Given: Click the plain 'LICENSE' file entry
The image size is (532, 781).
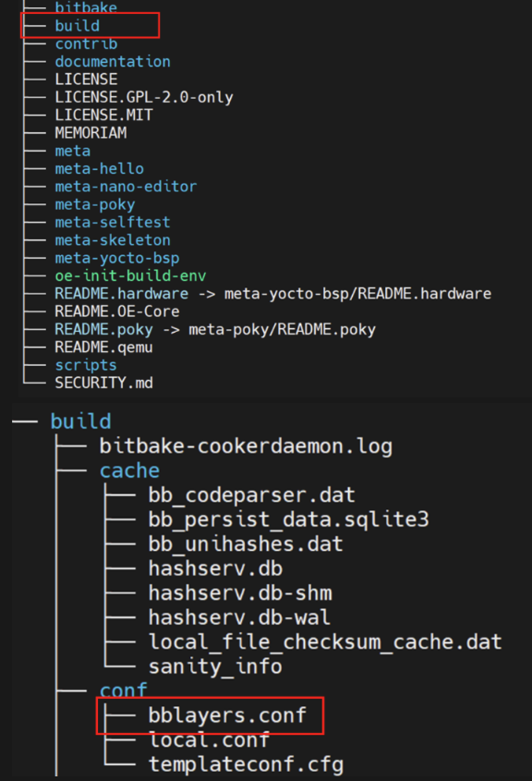Looking at the screenshot, I should [x=86, y=79].
